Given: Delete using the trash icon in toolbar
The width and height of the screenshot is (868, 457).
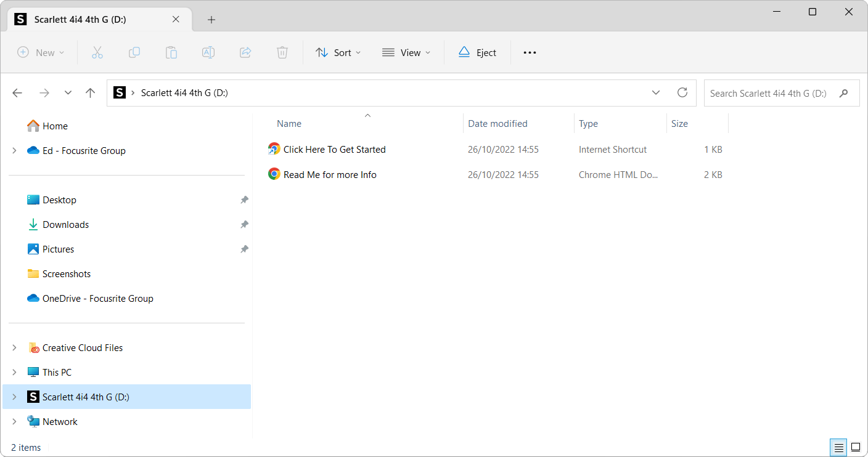Looking at the screenshot, I should tap(282, 52).
